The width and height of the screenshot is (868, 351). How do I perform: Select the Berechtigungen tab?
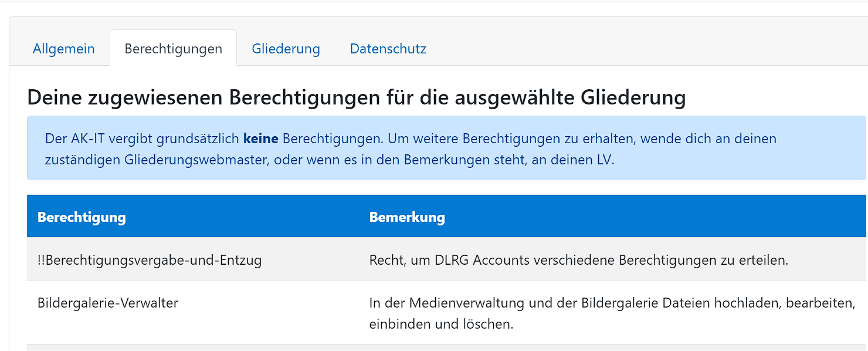(173, 49)
